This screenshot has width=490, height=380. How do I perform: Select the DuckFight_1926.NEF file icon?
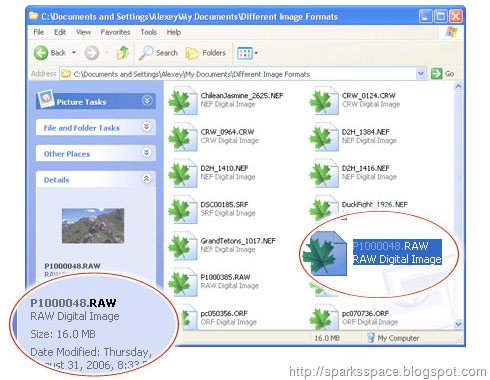coord(324,208)
